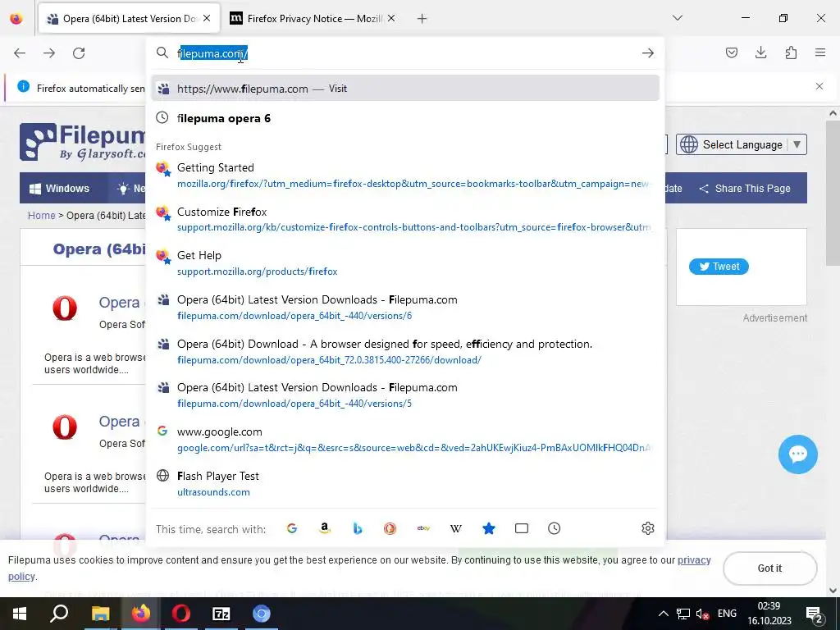Open Opera from the taskbar

pos(181,614)
